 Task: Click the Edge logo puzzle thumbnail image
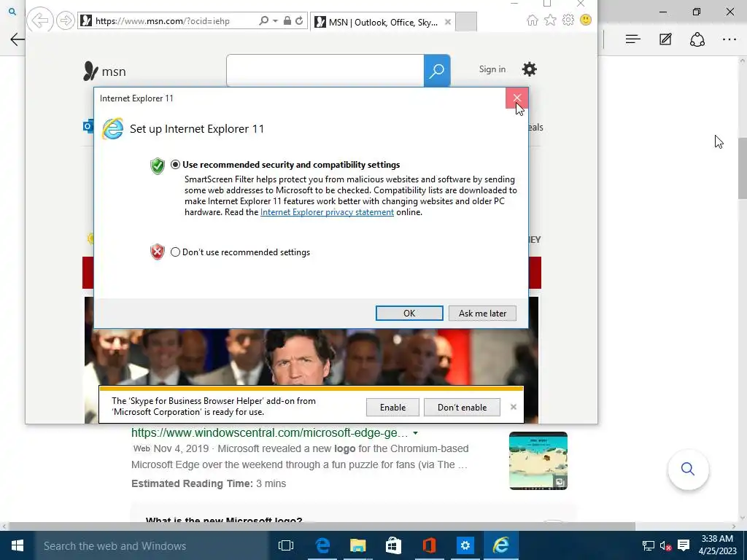point(538,461)
